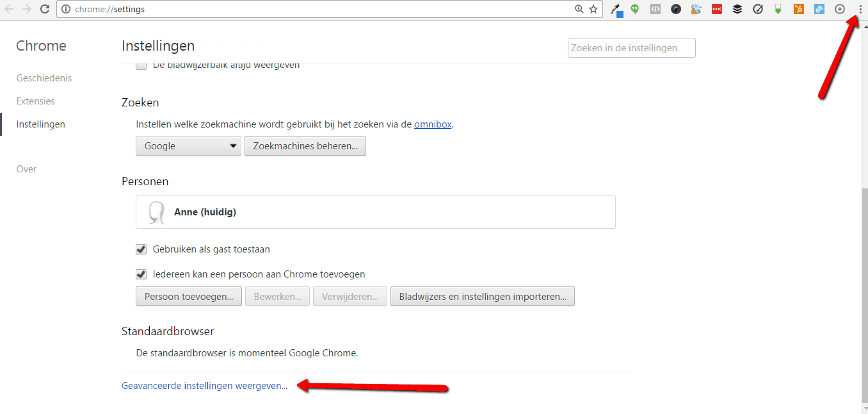Image resolution: width=868 pixels, height=414 pixels.
Task: Uncheck 'Iedereen kan een persoon aan Chrome toevoegen'
Action: [141, 274]
